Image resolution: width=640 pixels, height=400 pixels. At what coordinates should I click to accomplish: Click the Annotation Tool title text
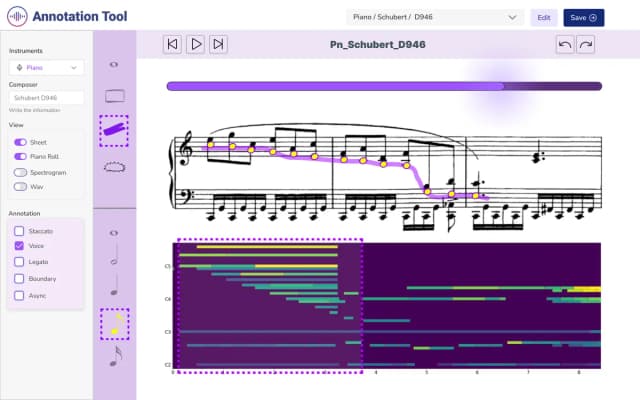(80, 16)
